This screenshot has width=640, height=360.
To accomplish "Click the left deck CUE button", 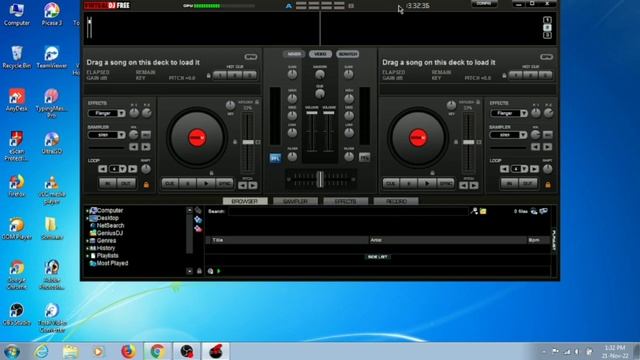I will 170,184.
